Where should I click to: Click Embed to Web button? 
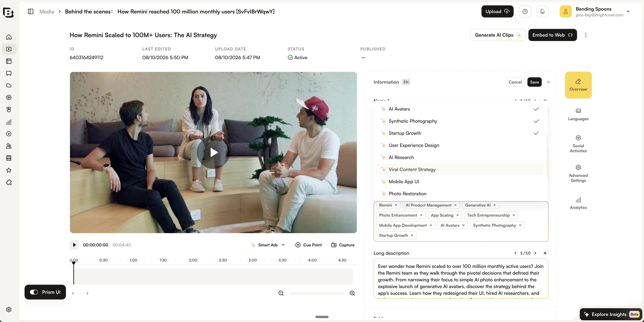552,35
